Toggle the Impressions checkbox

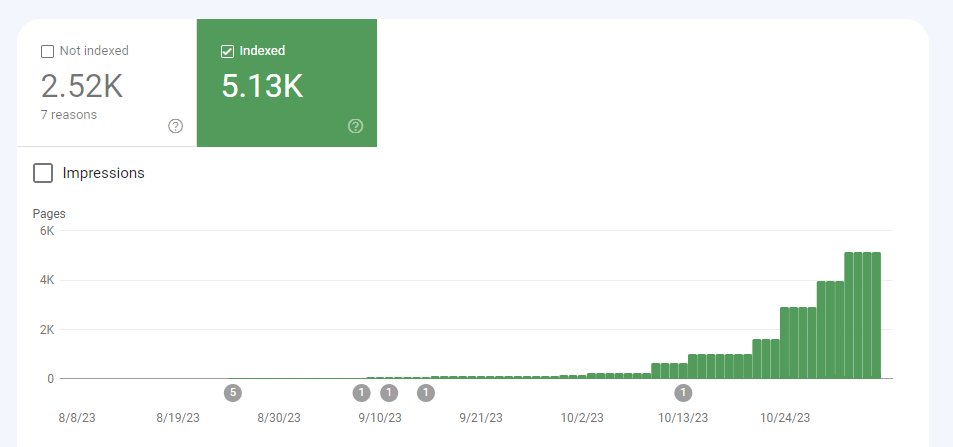pyautogui.click(x=43, y=173)
